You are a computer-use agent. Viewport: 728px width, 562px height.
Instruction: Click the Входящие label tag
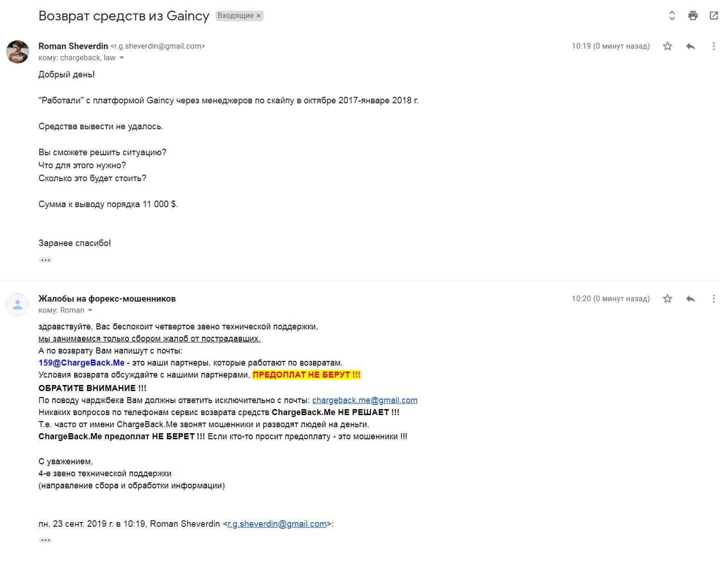coord(235,16)
